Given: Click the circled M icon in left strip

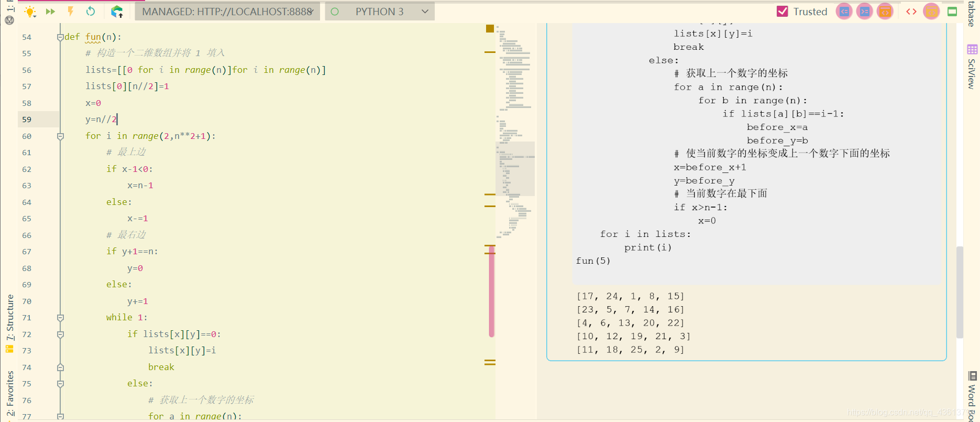Looking at the screenshot, I should (x=9, y=20).
